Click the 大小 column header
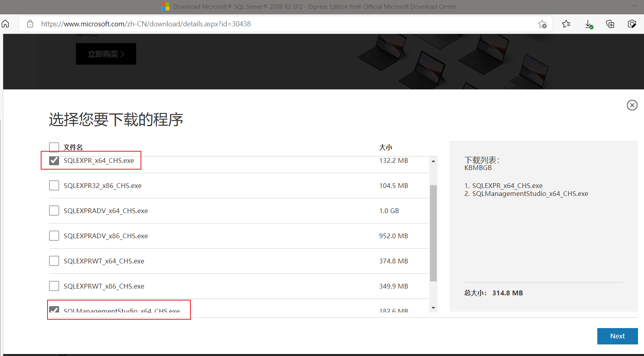 pyautogui.click(x=386, y=147)
